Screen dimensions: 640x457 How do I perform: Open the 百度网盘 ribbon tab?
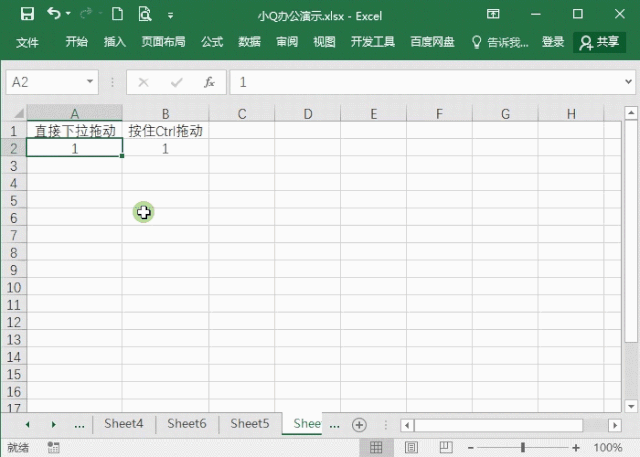point(432,42)
